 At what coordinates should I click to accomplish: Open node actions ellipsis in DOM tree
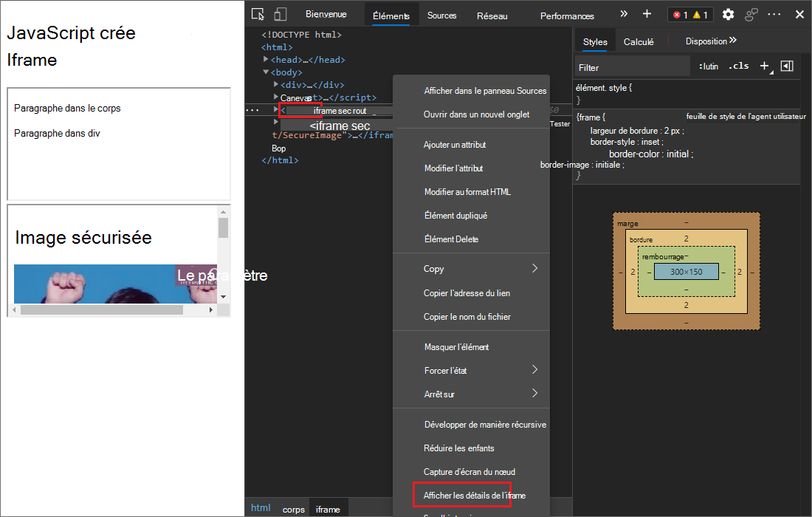[252, 110]
